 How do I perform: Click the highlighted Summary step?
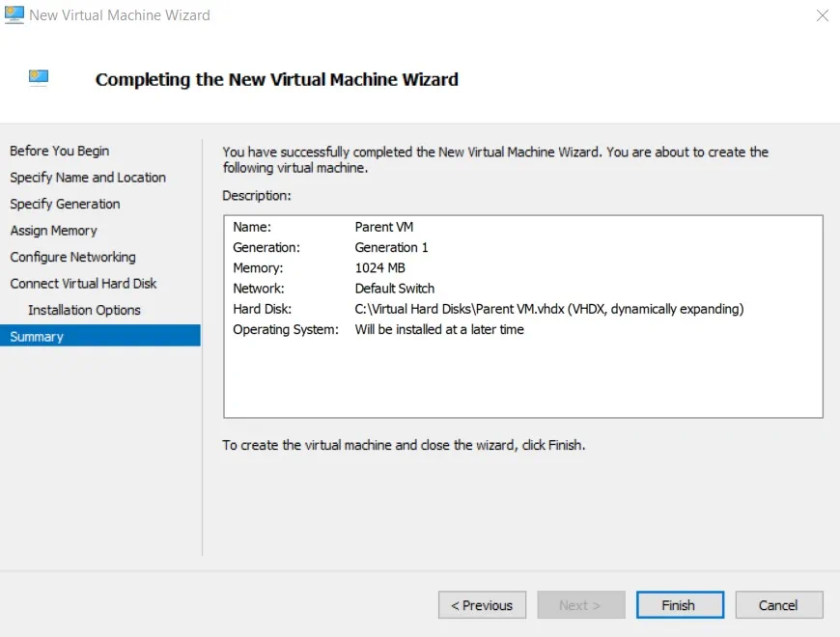click(37, 337)
